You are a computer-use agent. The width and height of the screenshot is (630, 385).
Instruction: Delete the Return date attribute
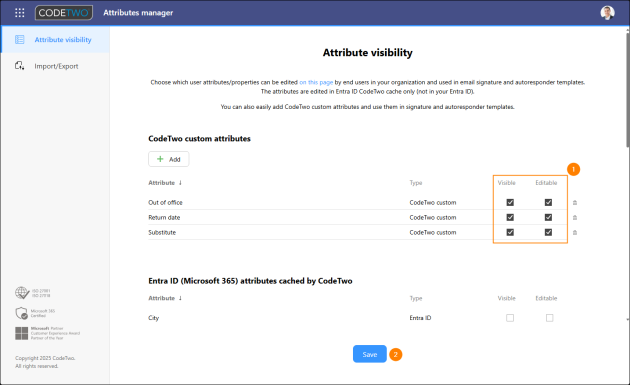click(575, 217)
